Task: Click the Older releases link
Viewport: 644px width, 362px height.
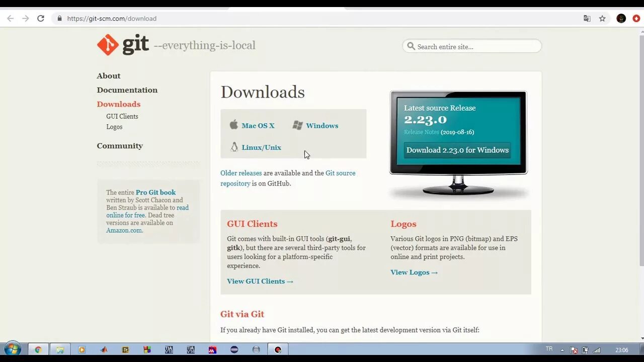Action: (x=241, y=173)
